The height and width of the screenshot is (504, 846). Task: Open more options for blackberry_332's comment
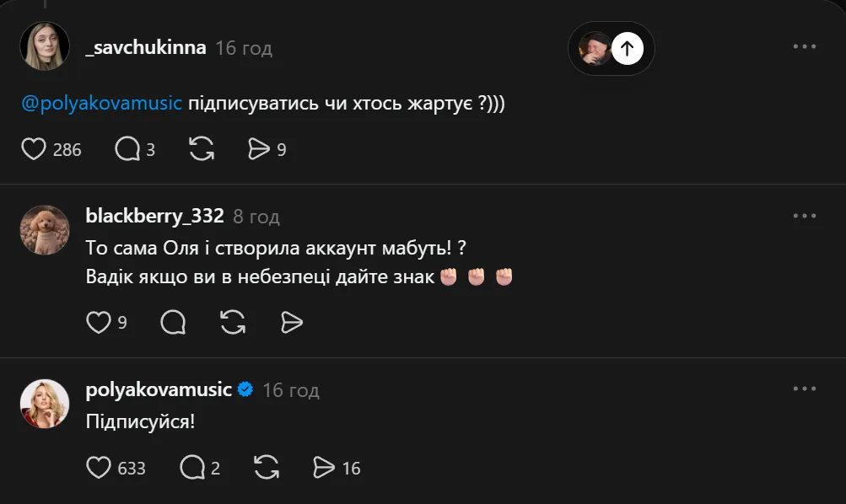(805, 216)
